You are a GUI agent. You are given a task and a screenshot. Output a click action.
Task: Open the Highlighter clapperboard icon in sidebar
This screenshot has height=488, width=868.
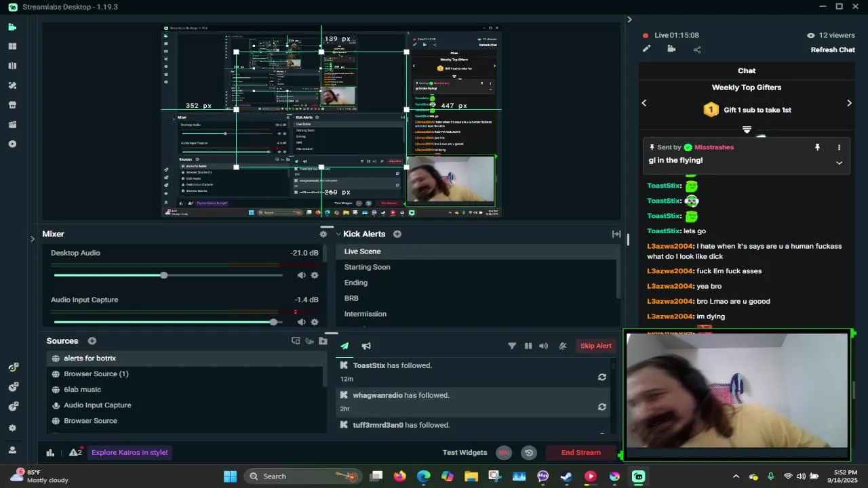click(x=12, y=125)
